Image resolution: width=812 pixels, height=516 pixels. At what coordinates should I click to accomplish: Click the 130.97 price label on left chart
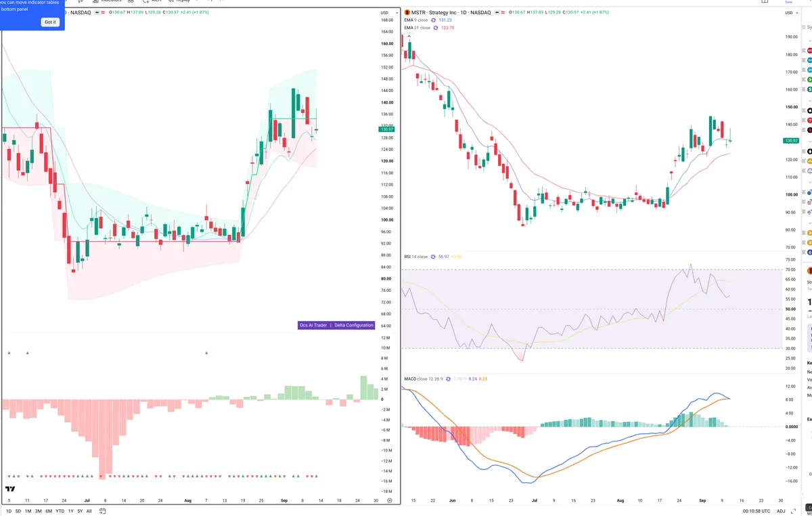(386, 129)
